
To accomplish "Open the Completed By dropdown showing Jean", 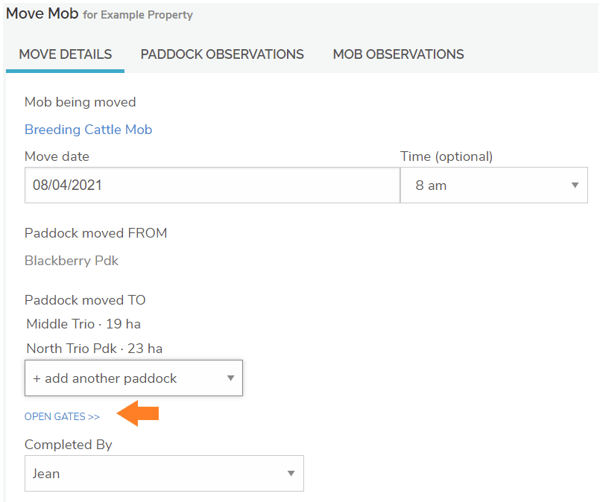I will coord(163,474).
